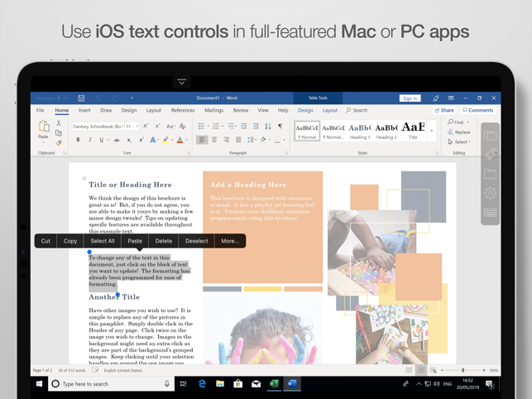Apply strikethrough to selected text
532x399 pixels.
[117, 140]
